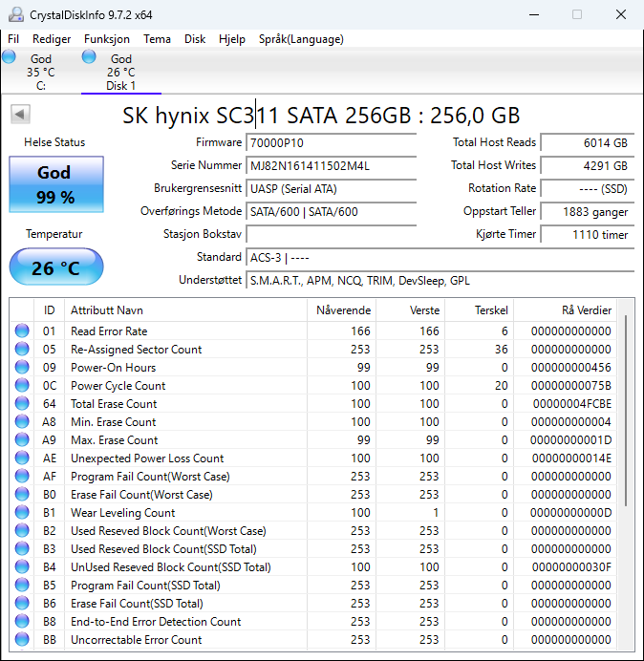This screenshot has height=661, width=644.
Task: Open the Disk menu
Action: pos(195,39)
